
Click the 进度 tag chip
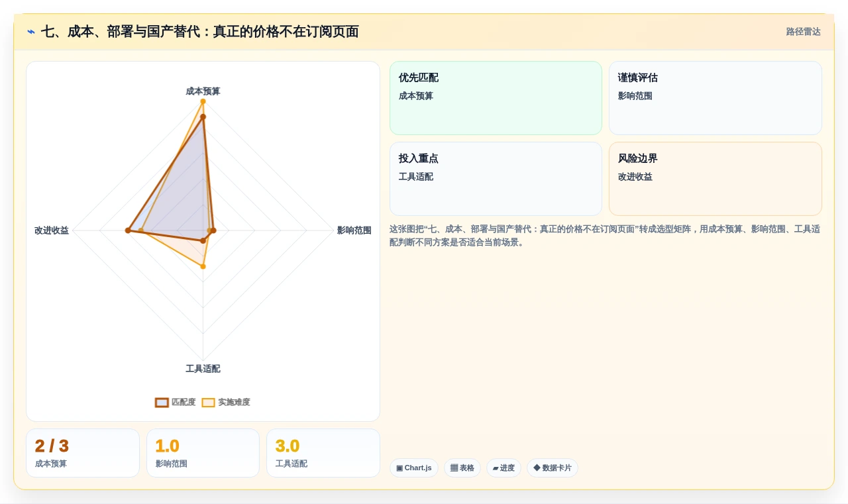[x=503, y=468]
